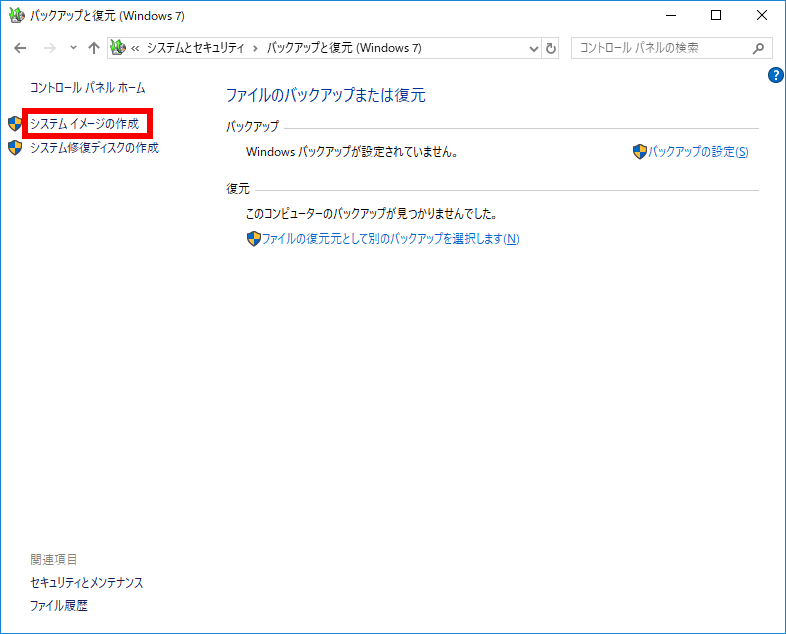Screen dimensions: 786x634
Task: Minimize the window
Action: pos(671,16)
